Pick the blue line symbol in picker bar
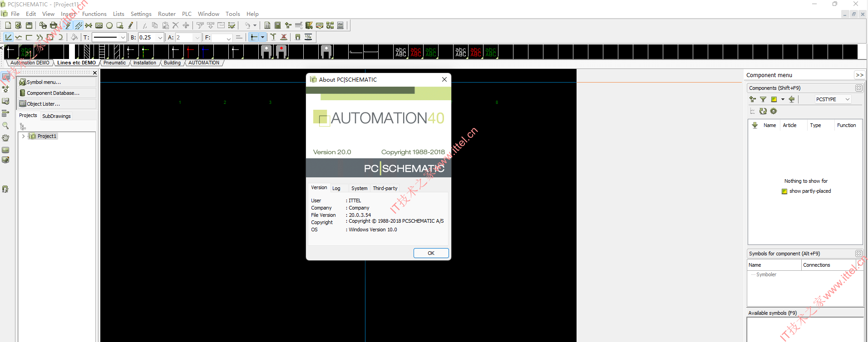This screenshot has height=342, width=868. pos(205,52)
